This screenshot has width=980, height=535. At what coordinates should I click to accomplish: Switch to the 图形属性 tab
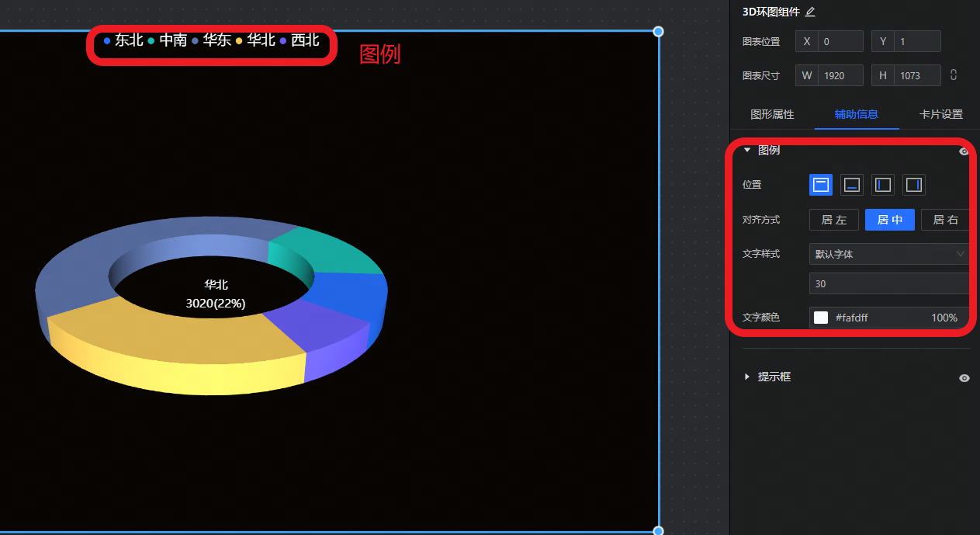tap(772, 114)
